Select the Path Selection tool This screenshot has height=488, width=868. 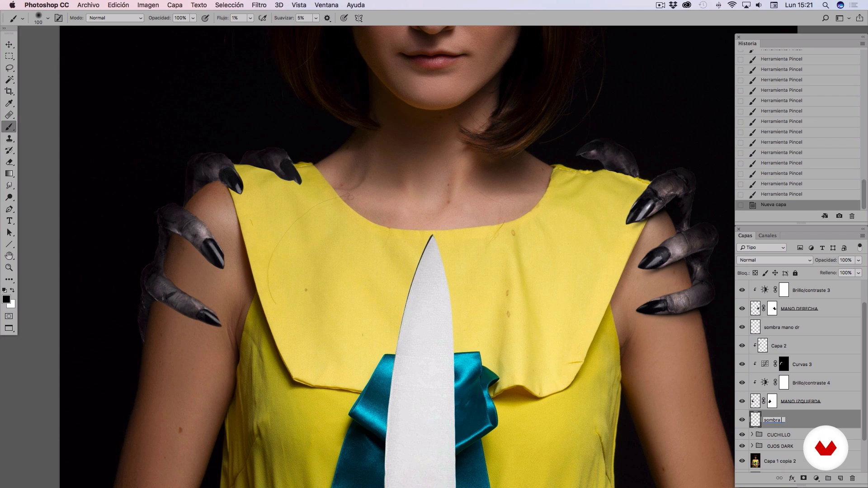click(9, 233)
